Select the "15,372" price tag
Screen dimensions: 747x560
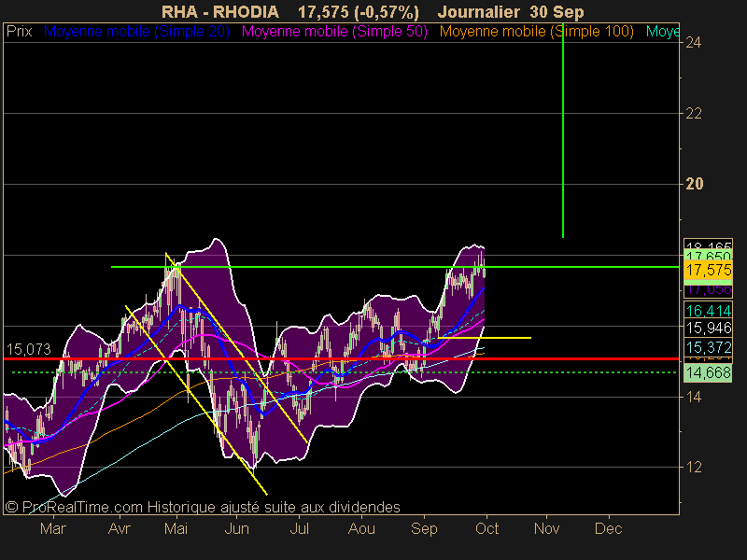(708, 347)
